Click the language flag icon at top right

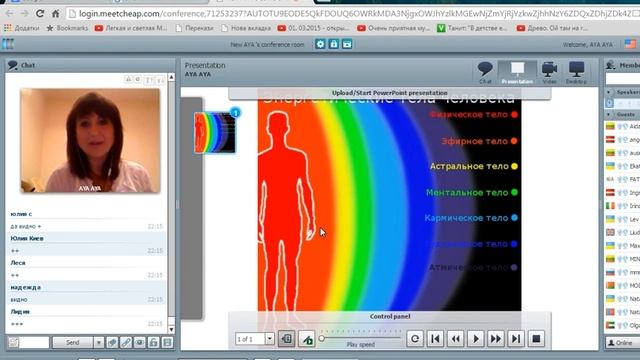tap(631, 44)
